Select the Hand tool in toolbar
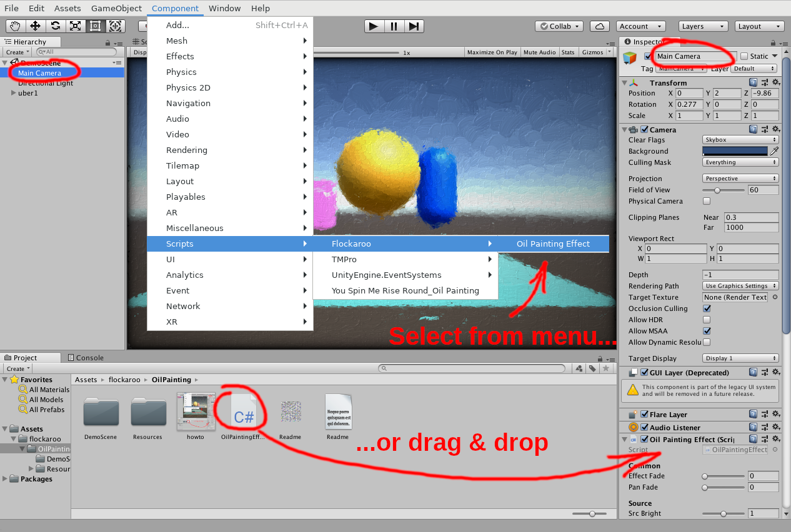The image size is (791, 532). pos(16,26)
